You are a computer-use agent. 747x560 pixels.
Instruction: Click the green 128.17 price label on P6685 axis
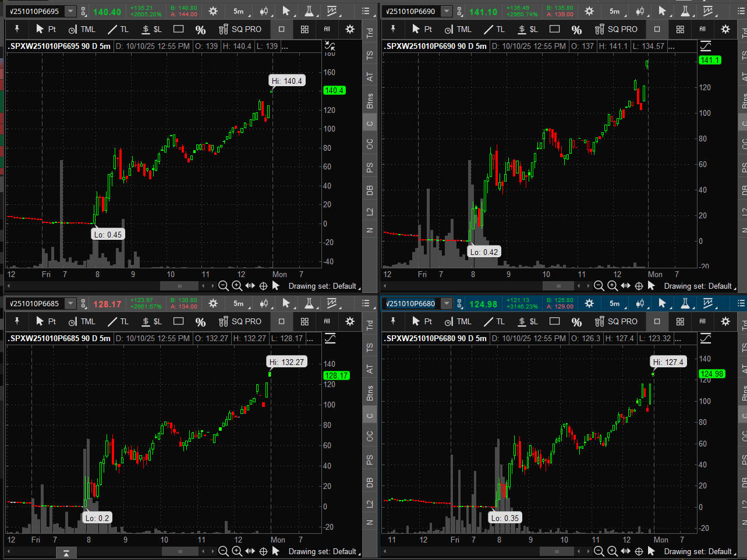coord(336,375)
